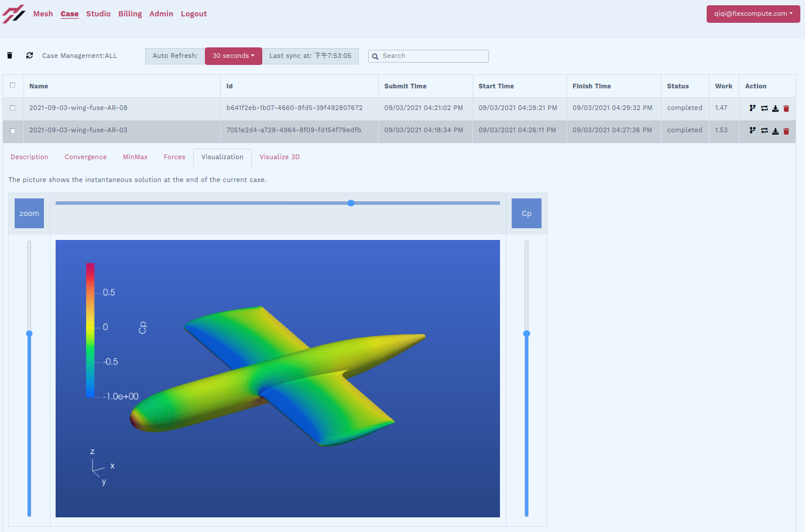
Task: Open the Visualize 3D tab
Action: point(279,157)
